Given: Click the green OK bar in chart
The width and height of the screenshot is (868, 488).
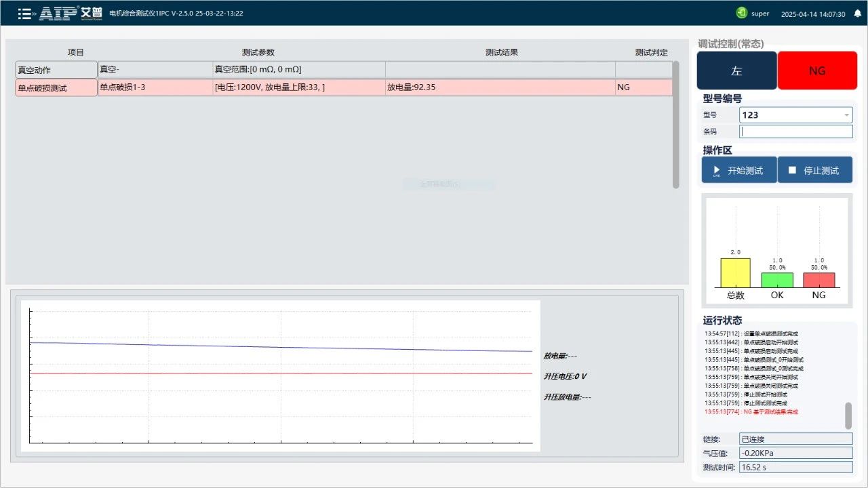Looking at the screenshot, I should click(777, 279).
